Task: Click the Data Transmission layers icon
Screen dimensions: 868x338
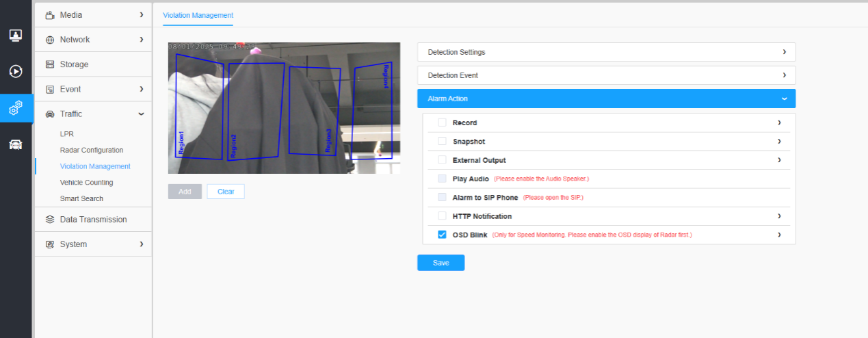Action: pyautogui.click(x=49, y=220)
